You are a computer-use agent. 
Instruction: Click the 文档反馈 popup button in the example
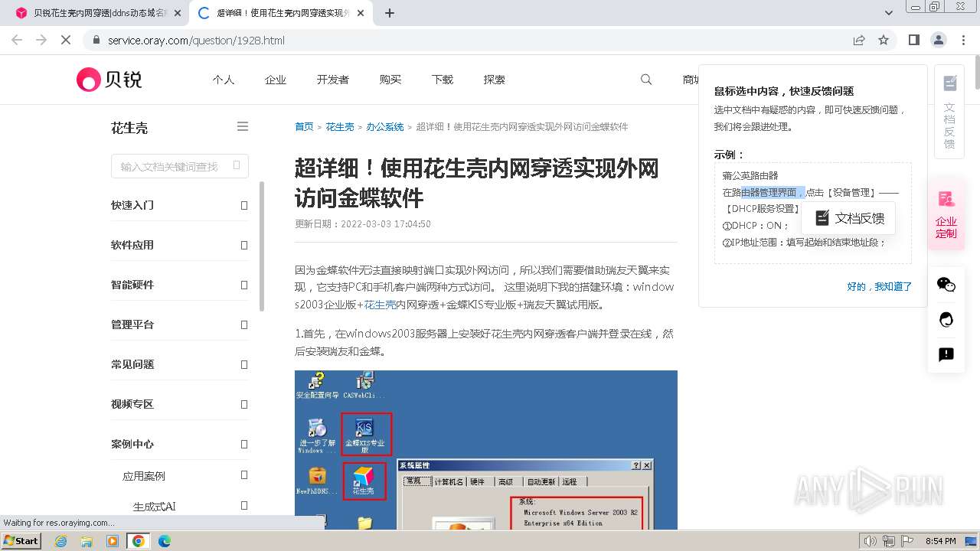point(848,218)
